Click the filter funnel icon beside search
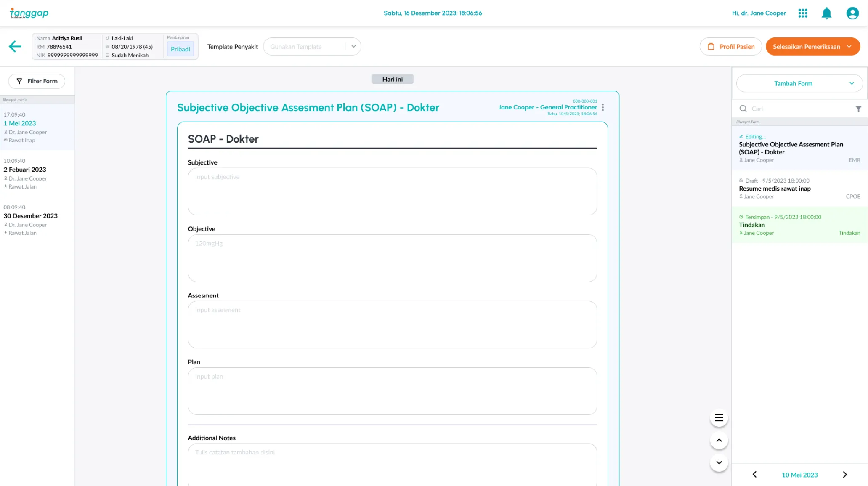 click(x=858, y=109)
